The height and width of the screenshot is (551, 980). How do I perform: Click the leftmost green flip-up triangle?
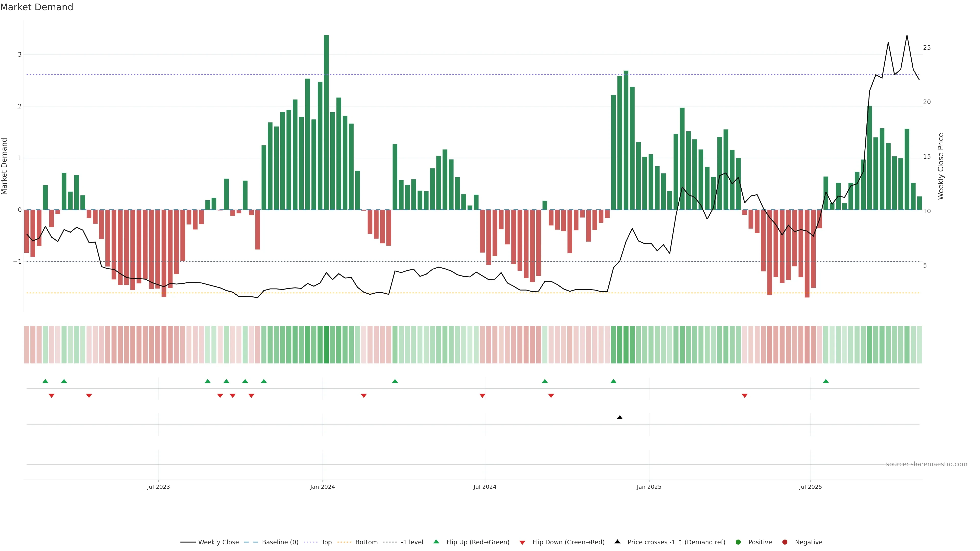[x=45, y=381]
